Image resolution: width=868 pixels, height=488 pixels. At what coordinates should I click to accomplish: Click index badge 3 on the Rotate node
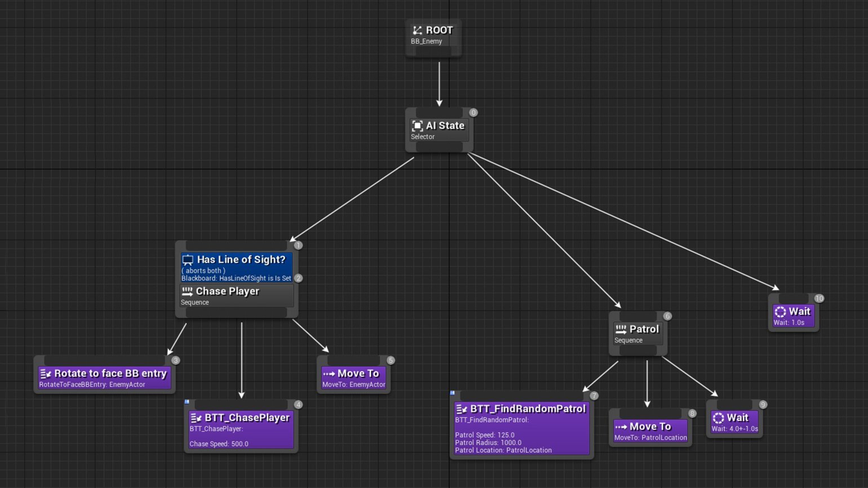(x=175, y=361)
